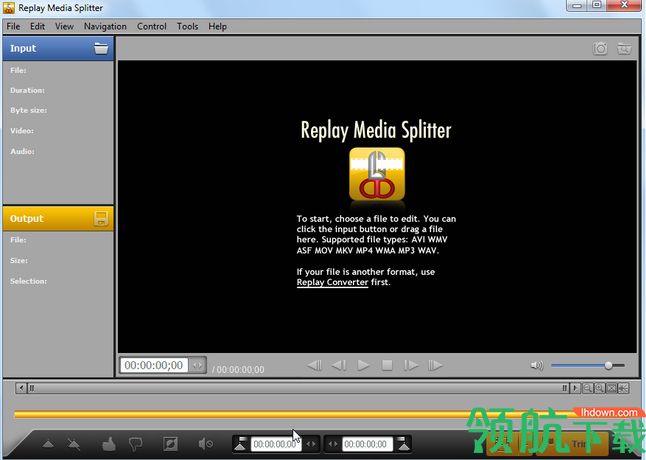Adjust the volume slider handle
Image resolution: width=646 pixels, height=460 pixels.
coord(609,365)
